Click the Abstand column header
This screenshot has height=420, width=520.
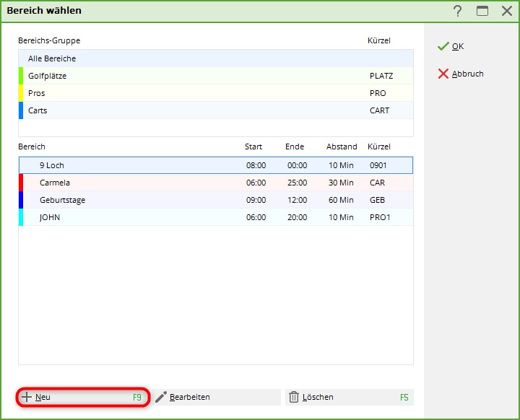(x=342, y=146)
